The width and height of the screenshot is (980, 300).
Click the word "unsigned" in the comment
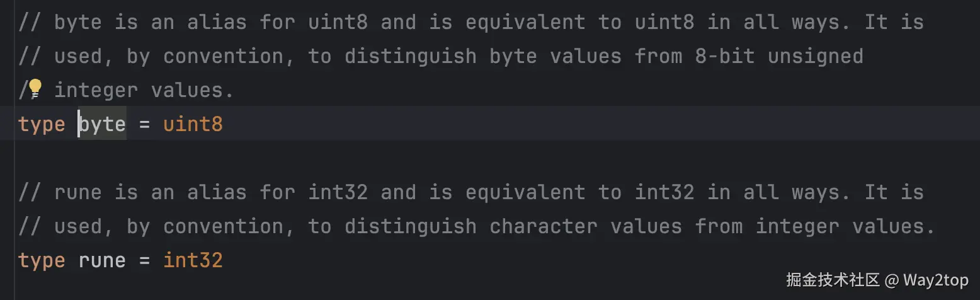pyautogui.click(x=815, y=56)
